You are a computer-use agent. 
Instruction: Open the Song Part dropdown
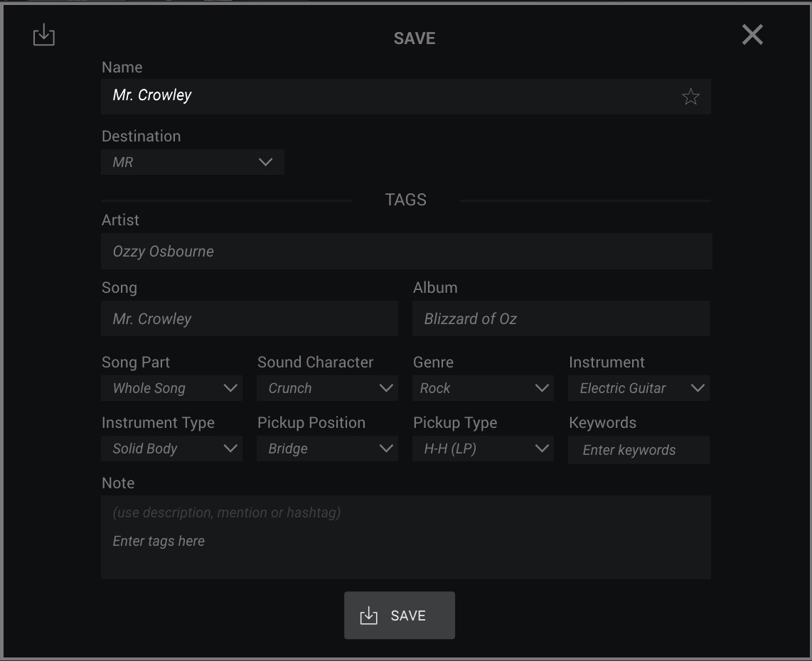(172, 388)
